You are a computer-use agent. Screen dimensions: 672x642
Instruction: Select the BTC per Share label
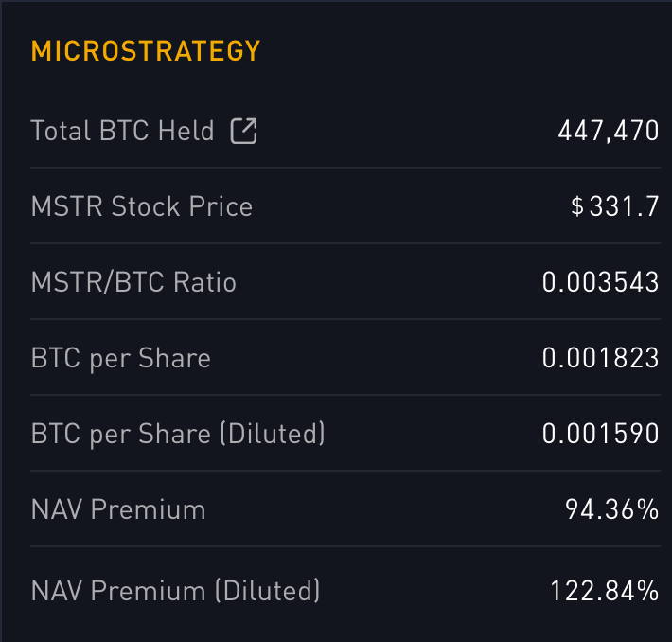pyautogui.click(x=121, y=358)
